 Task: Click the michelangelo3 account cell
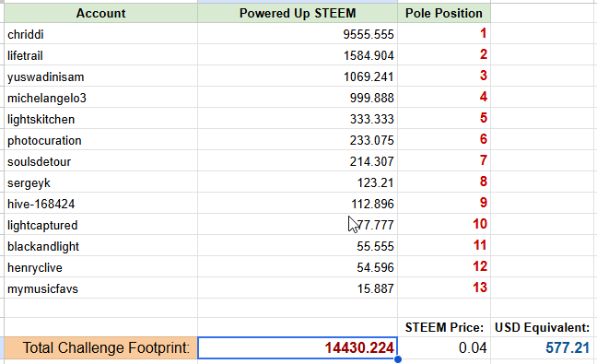click(x=101, y=98)
